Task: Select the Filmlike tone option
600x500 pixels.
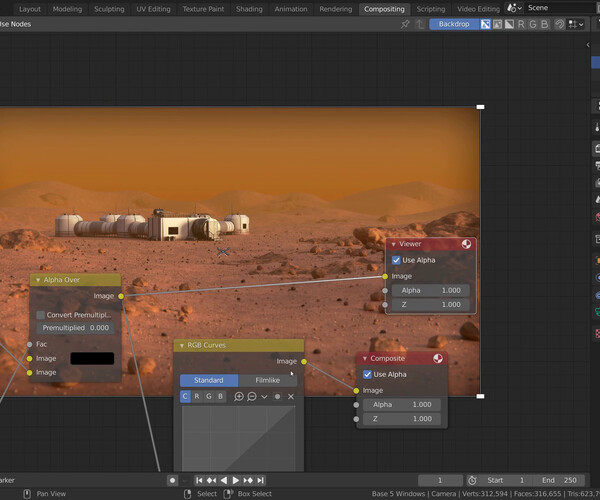Action: (267, 380)
